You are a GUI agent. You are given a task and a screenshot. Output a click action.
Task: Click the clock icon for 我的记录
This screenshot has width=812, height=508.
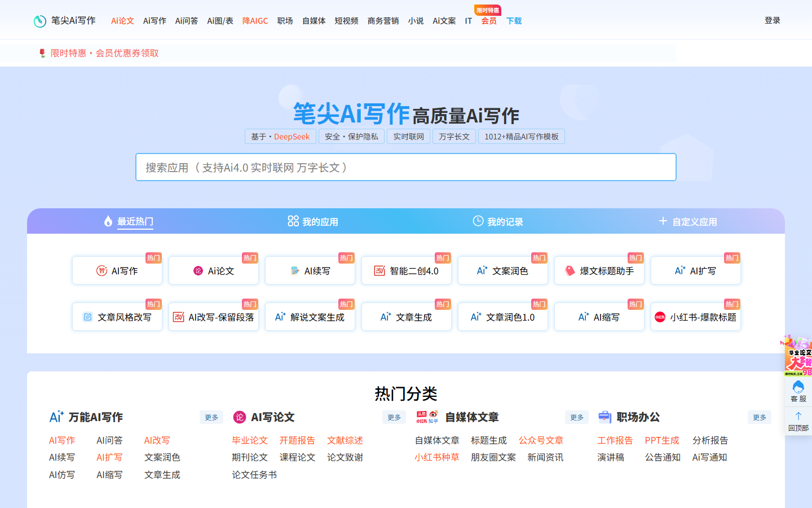478,221
